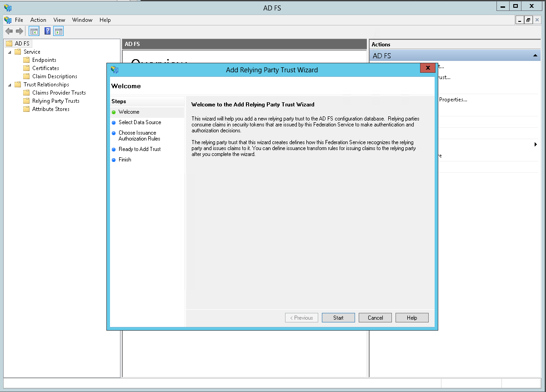
Task: Select the Endpoints folder in the tree
Action: [44, 60]
